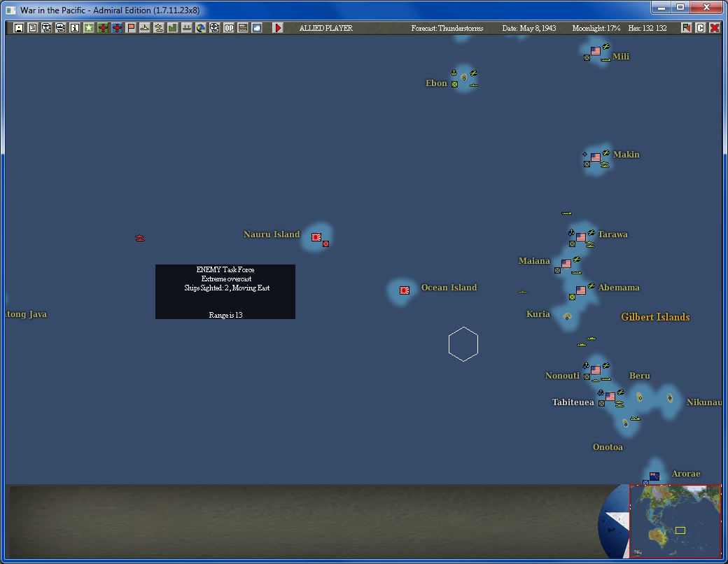Click the yellow view rectangle in minimap
This screenshot has height=564, width=728.
click(x=680, y=530)
